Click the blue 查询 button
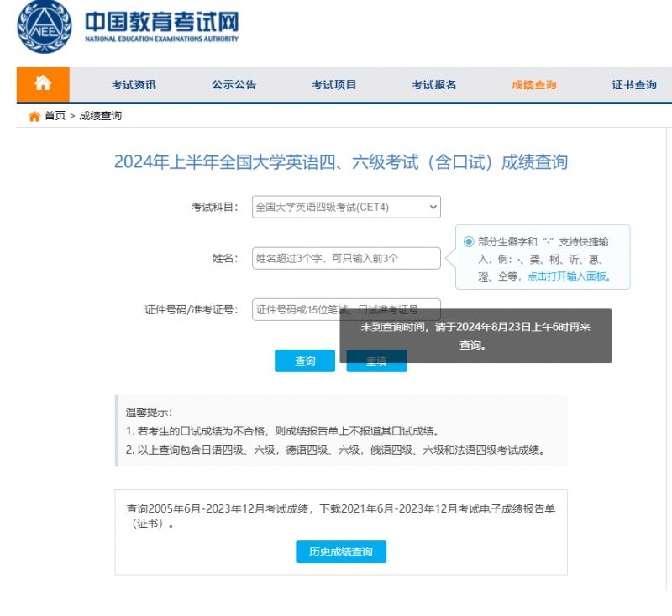Screen dimensions: 672x616 pyautogui.click(x=305, y=361)
